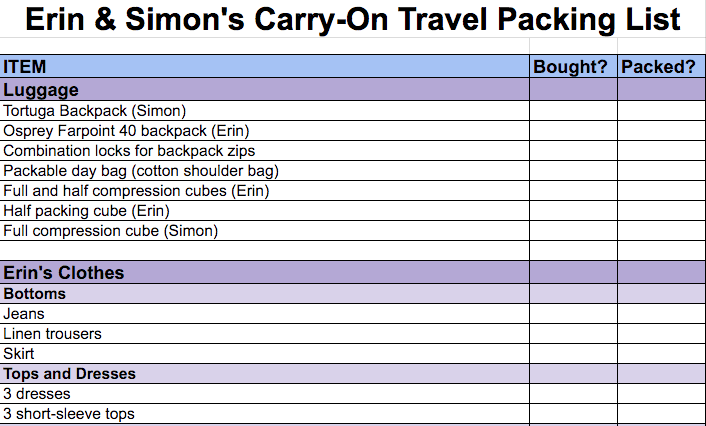Click Packed cell for Skirt
The height and width of the screenshot is (426, 706).
661,354
